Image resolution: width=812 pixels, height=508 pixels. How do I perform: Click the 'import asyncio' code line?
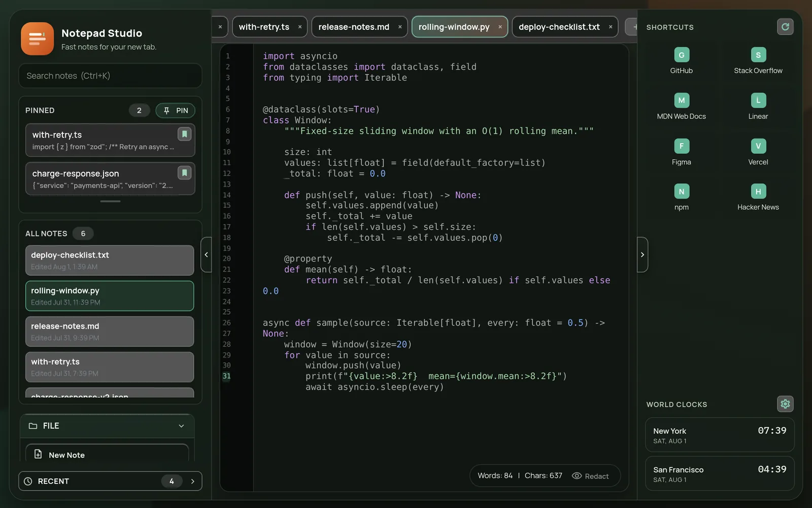(x=300, y=56)
